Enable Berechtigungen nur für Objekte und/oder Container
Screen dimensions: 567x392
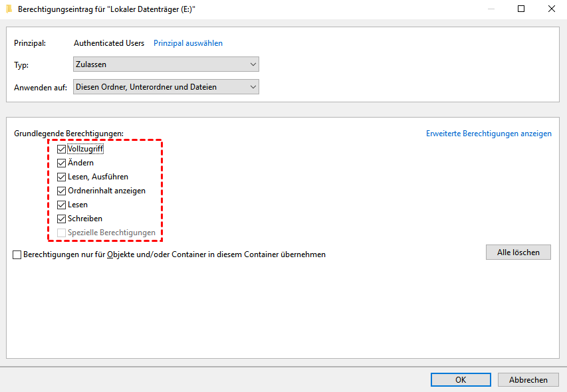(x=17, y=254)
